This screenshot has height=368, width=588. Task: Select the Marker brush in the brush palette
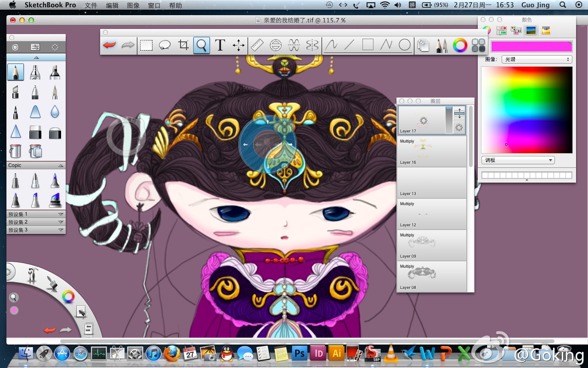[x=55, y=72]
